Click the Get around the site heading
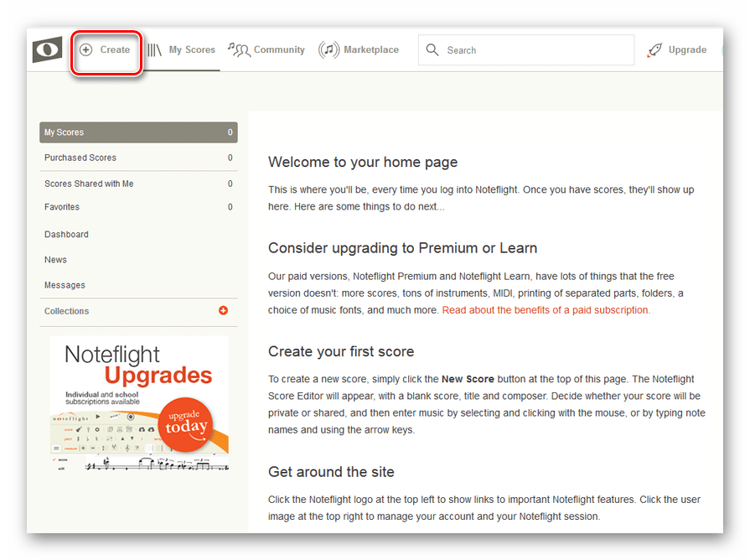 (331, 472)
